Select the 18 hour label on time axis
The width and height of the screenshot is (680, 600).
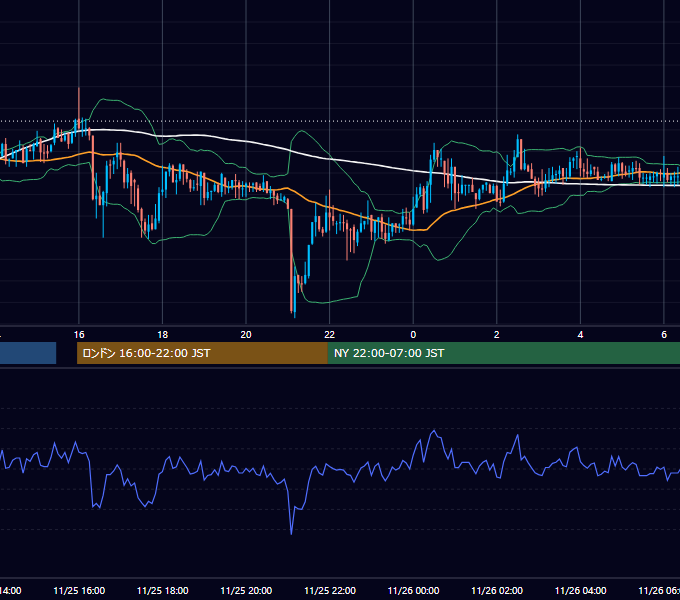[x=163, y=335]
